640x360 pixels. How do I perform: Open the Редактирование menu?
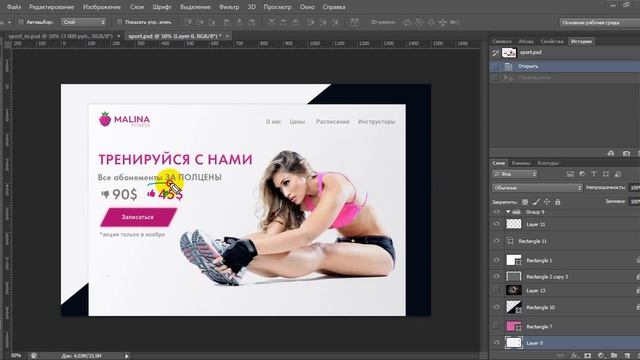51,7
